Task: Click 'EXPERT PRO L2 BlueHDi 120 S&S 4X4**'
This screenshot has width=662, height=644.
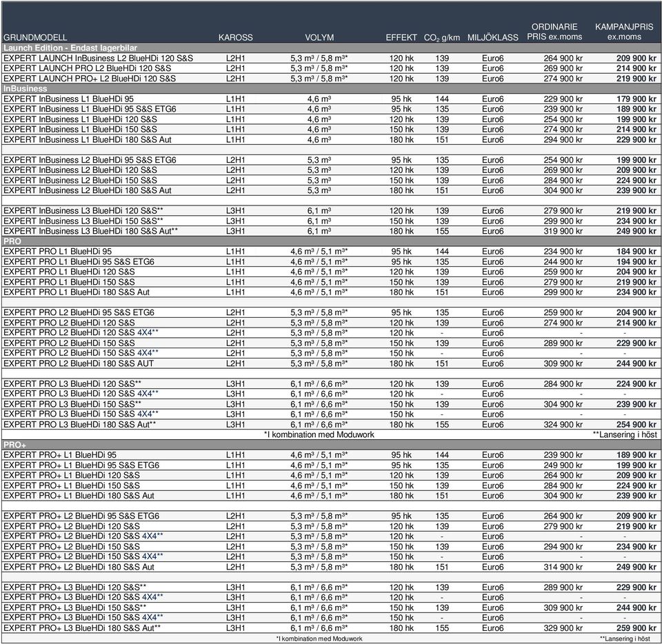Action: [x=81, y=332]
